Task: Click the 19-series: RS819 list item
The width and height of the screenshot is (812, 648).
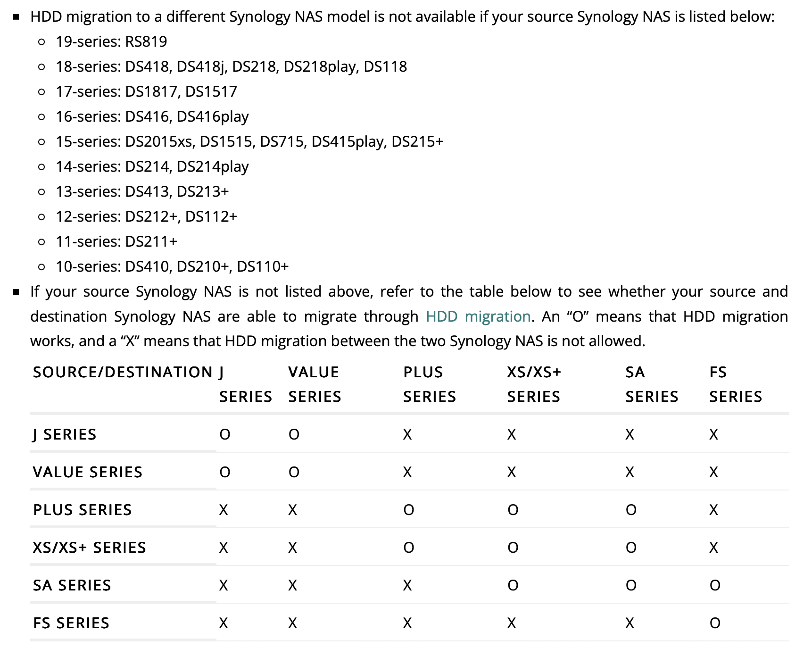Action: point(111,42)
